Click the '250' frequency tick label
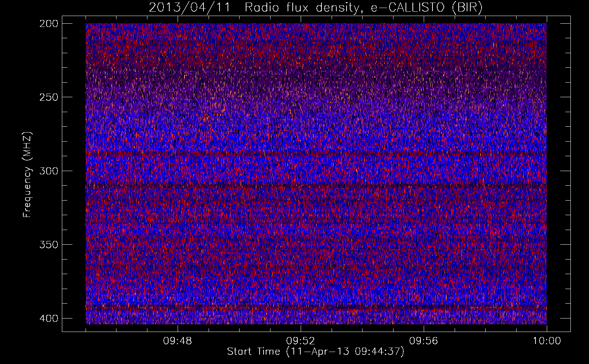Screen dimensions: 589x364 coord(48,97)
